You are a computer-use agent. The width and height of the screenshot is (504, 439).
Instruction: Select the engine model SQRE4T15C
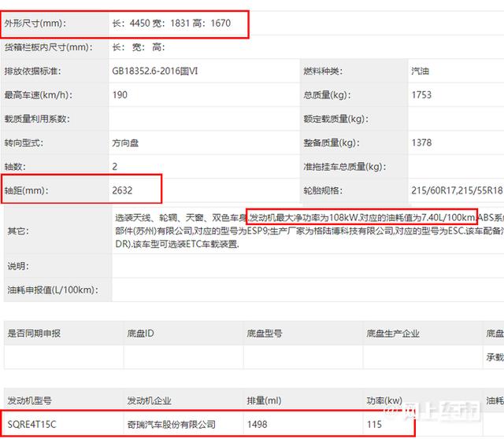(31, 425)
